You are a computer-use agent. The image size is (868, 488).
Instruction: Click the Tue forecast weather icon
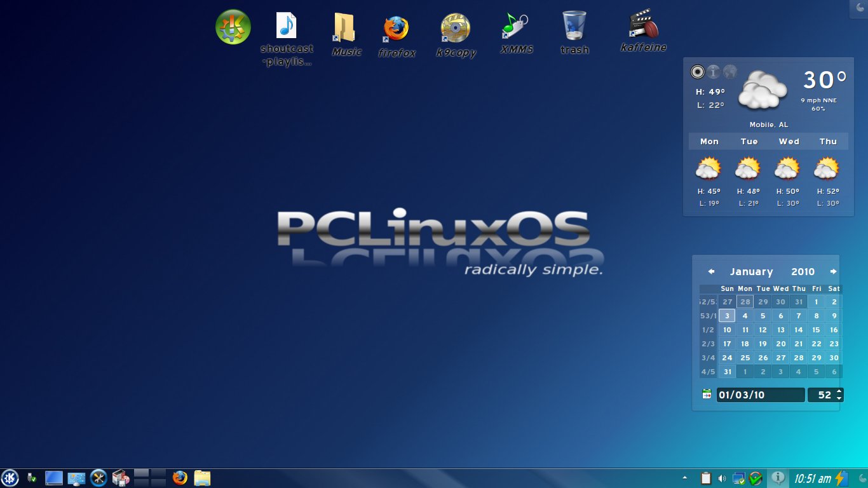tap(747, 169)
